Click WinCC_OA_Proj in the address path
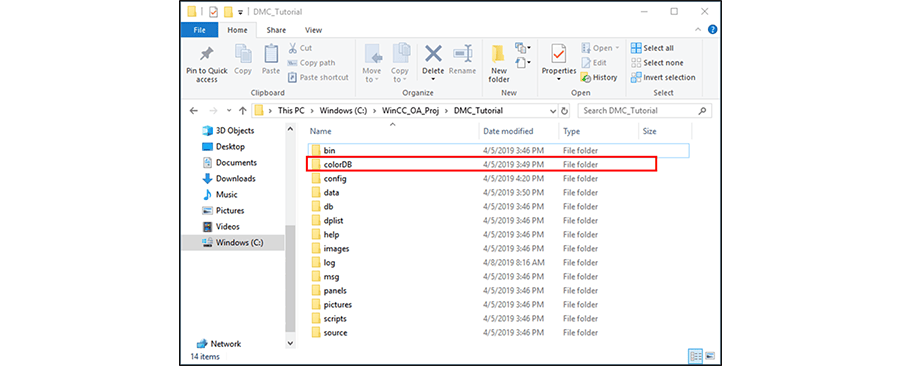The height and width of the screenshot is (366, 900). pyautogui.click(x=411, y=111)
